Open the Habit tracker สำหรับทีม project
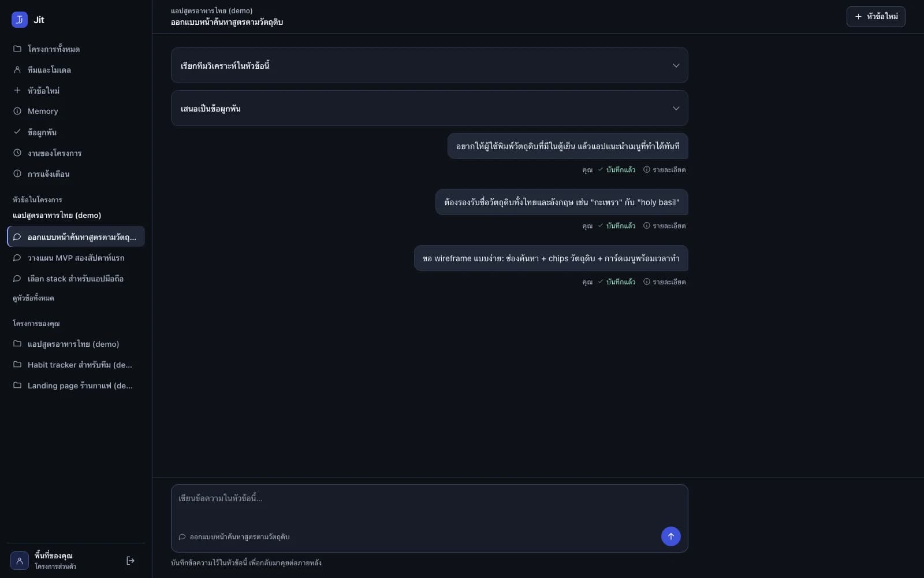Screen dimensions: 924x578 click(76, 365)
